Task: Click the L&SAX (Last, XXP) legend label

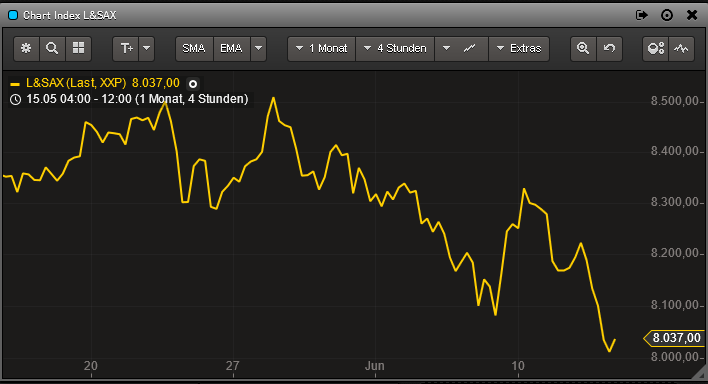Action: pos(76,83)
